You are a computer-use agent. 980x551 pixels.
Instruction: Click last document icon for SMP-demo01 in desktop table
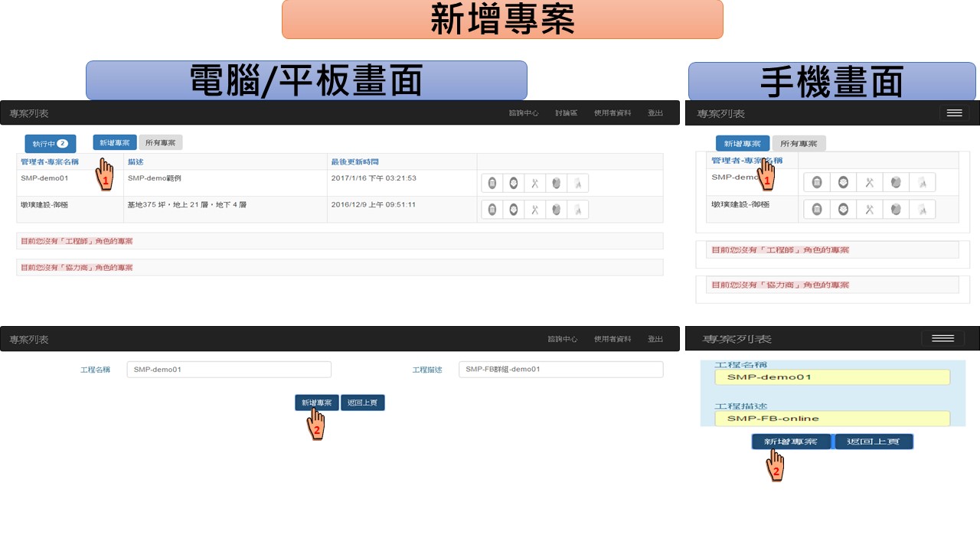pyautogui.click(x=578, y=184)
